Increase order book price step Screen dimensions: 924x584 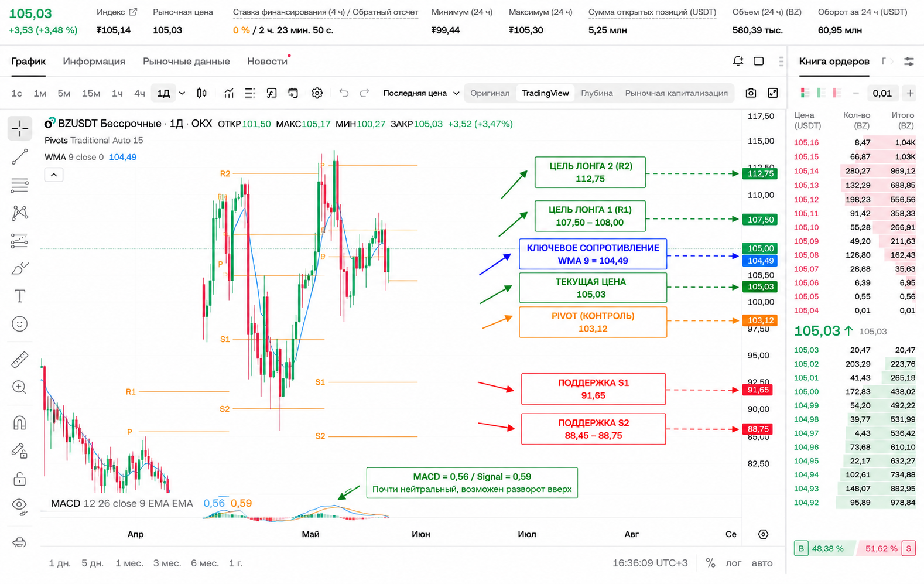[x=910, y=93]
